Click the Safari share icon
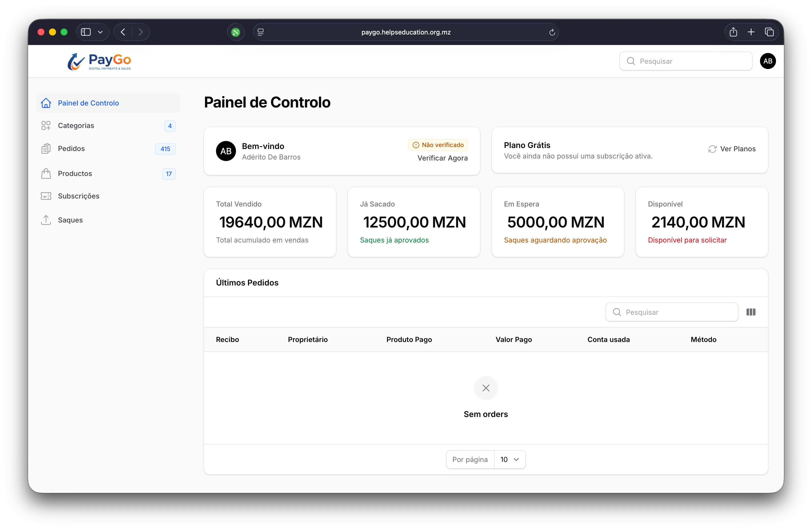812x530 pixels. 733,32
